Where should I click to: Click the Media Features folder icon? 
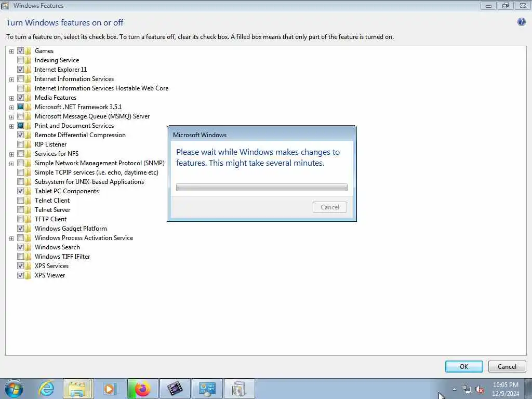(28, 98)
